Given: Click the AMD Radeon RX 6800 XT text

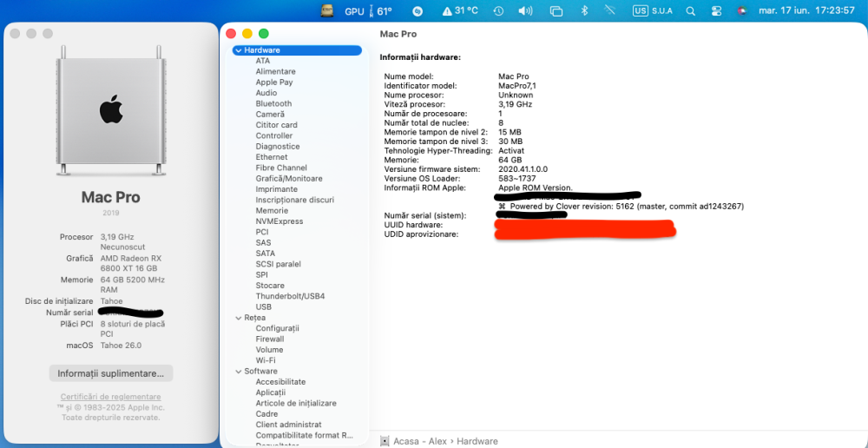Looking at the screenshot, I should 131,263.
